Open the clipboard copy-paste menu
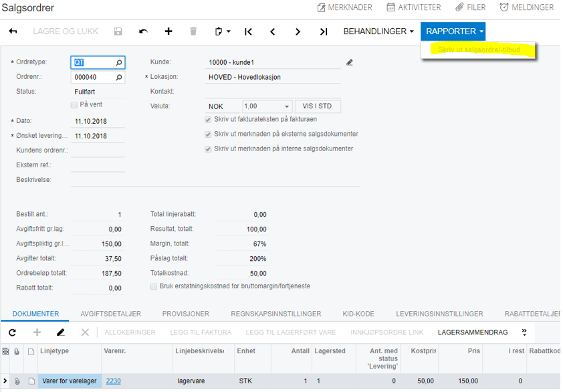 222,31
